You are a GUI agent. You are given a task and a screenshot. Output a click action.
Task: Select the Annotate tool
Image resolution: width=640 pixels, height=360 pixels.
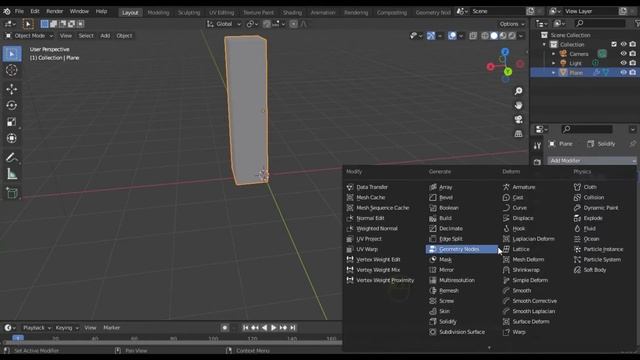click(x=12, y=157)
